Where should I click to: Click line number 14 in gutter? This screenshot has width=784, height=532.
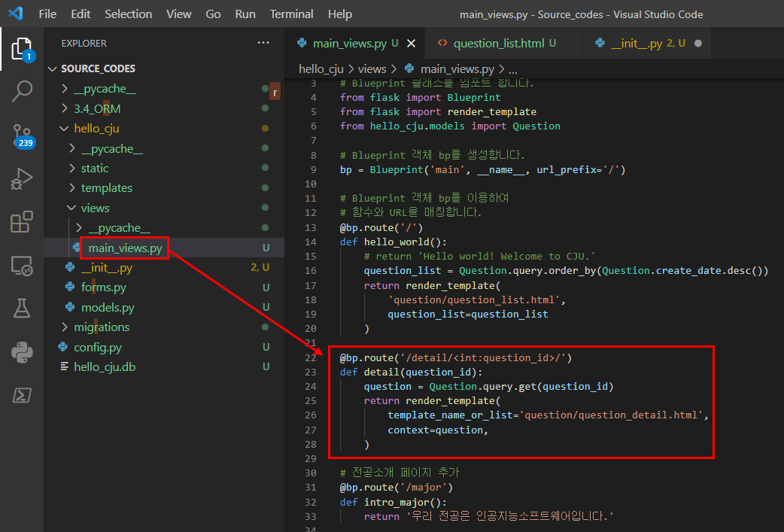(x=311, y=242)
